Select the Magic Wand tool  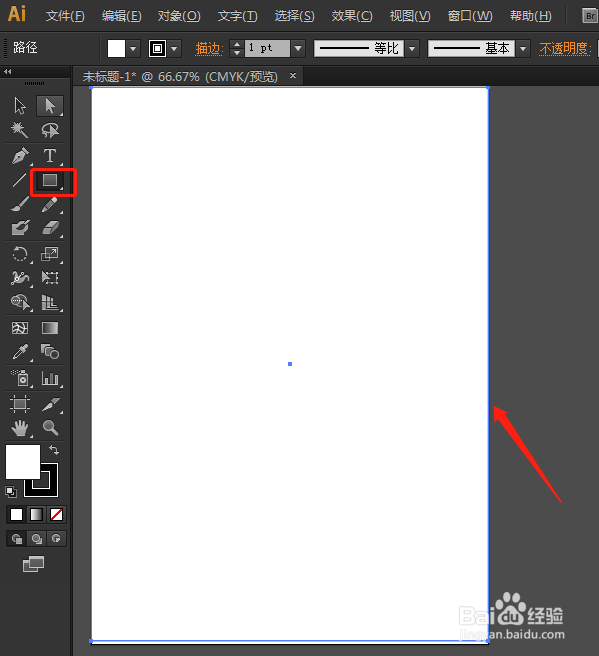point(20,130)
